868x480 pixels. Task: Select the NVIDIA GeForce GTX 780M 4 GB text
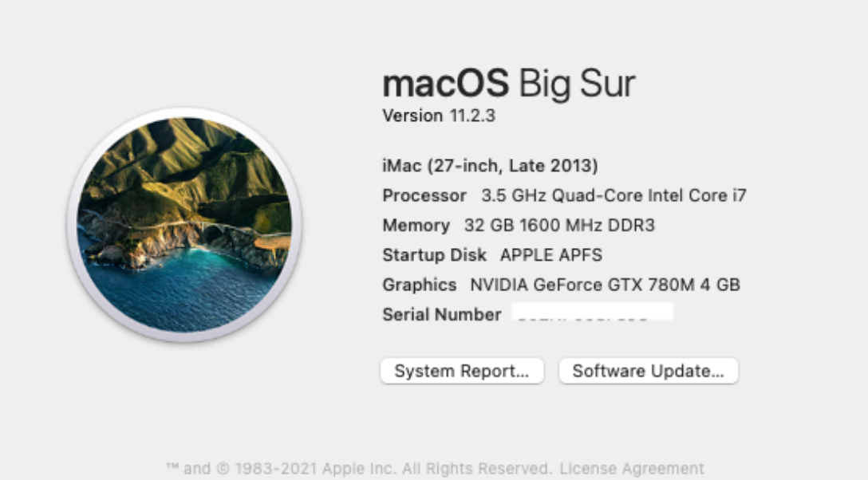[605, 285]
